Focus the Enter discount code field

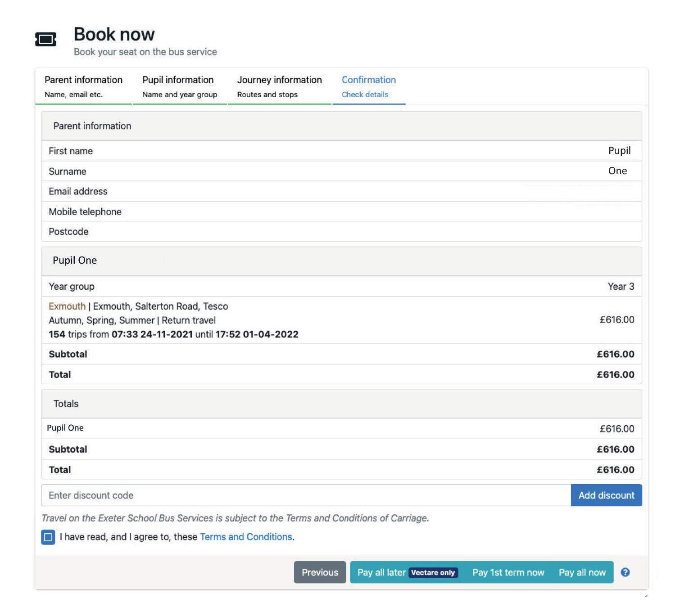tap(306, 495)
